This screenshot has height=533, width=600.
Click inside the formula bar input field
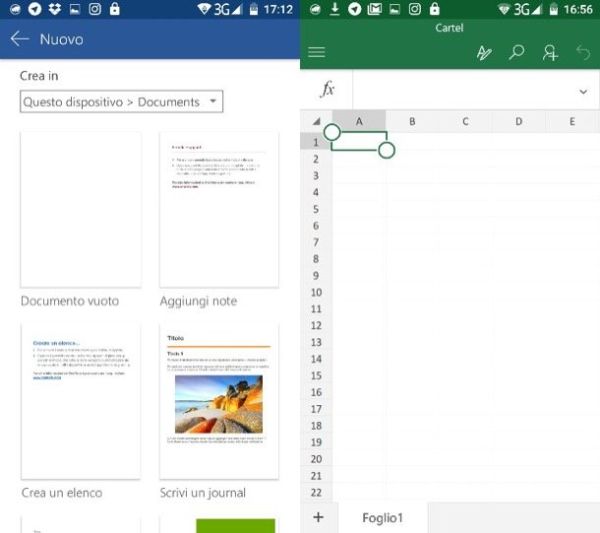(x=460, y=90)
